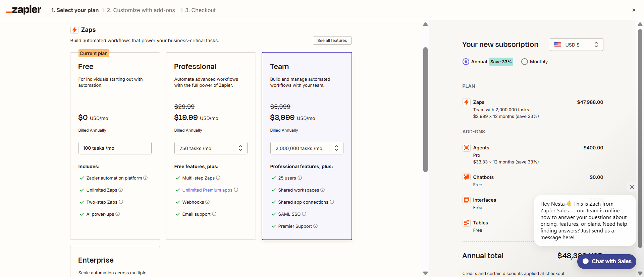Click the Save 33% badge
This screenshot has width=644, height=277.
tap(501, 62)
